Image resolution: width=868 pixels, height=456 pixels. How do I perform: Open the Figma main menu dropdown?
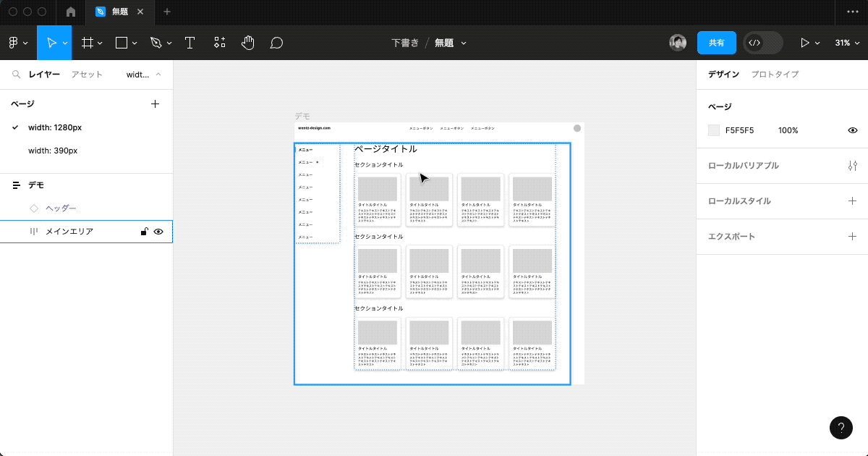click(x=18, y=43)
